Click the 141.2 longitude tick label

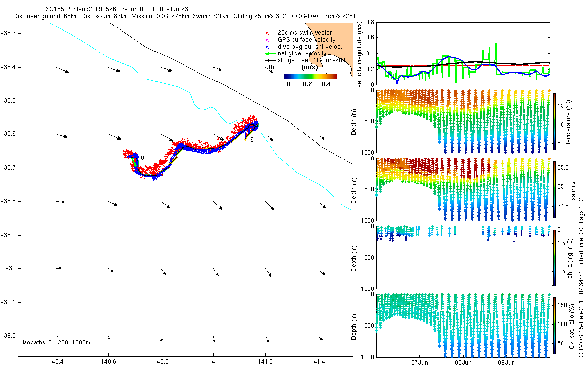pos(265,361)
